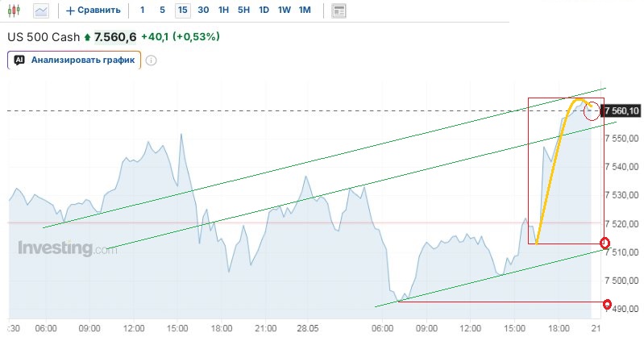Click the AI badge icon in analyze button

pyautogui.click(x=19, y=60)
